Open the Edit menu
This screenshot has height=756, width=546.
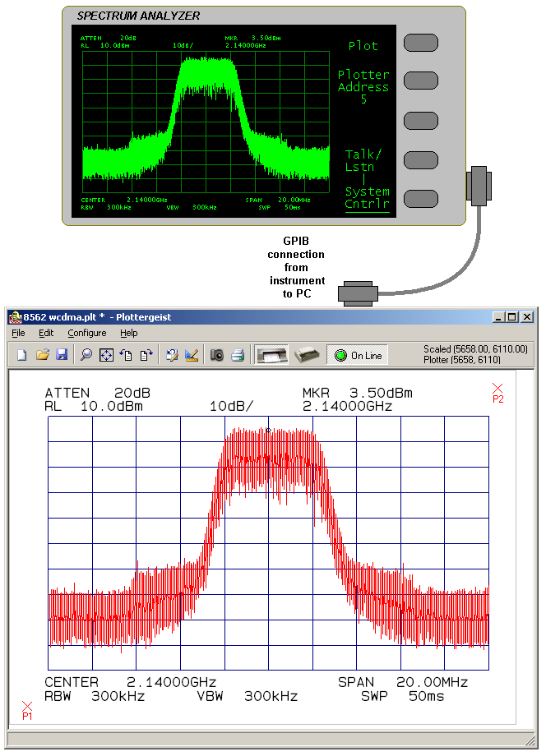click(46, 333)
